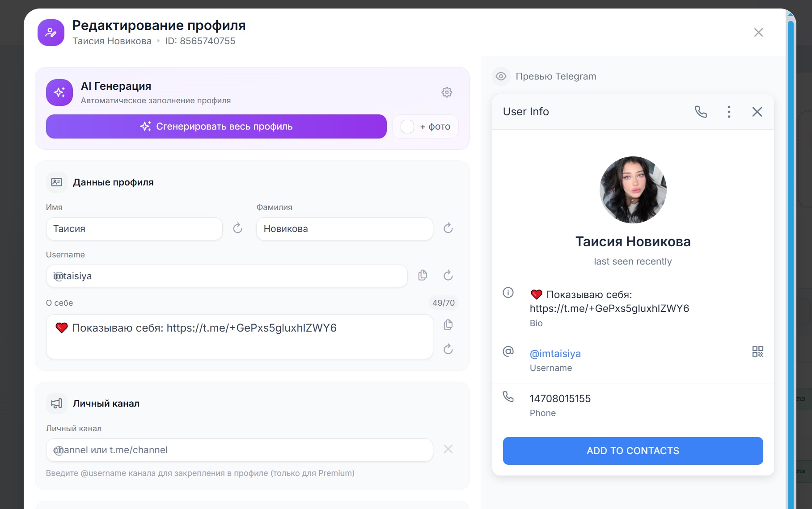The image size is (812, 509).
Task: Click the Premium hint text below channel
Action: 200,473
